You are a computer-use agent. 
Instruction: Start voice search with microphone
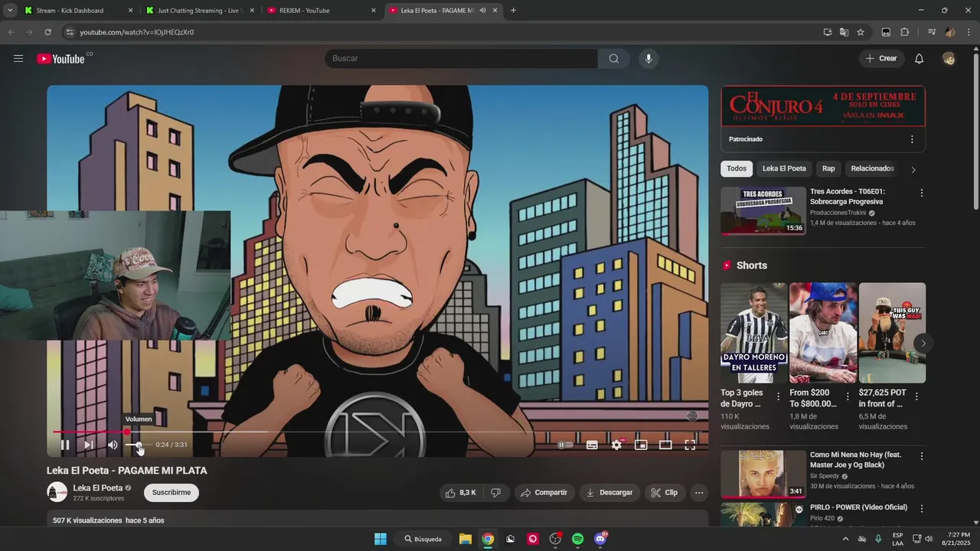tap(648, 59)
